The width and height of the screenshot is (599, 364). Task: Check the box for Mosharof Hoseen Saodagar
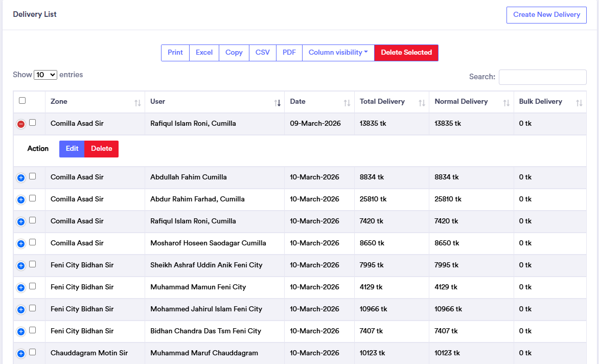point(33,242)
